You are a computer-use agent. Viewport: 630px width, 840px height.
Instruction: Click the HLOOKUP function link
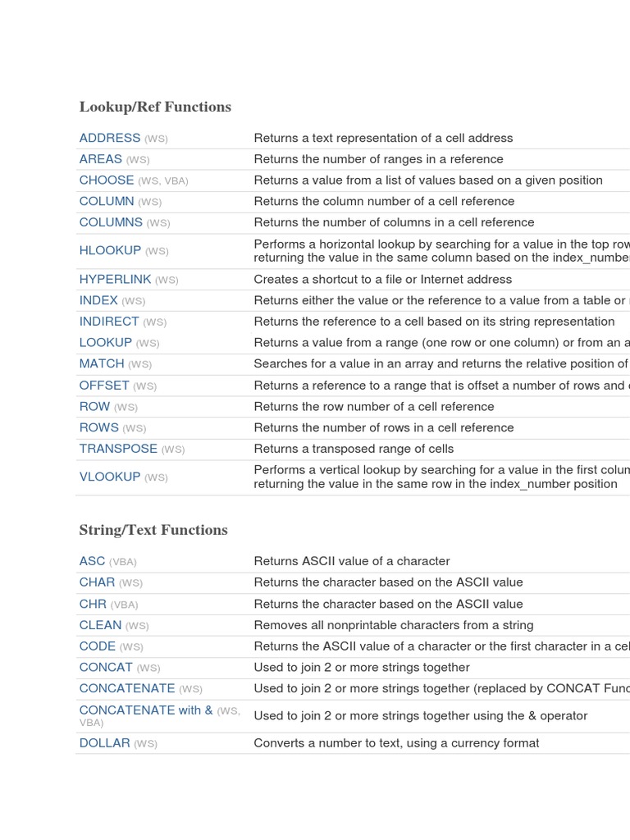click(110, 251)
